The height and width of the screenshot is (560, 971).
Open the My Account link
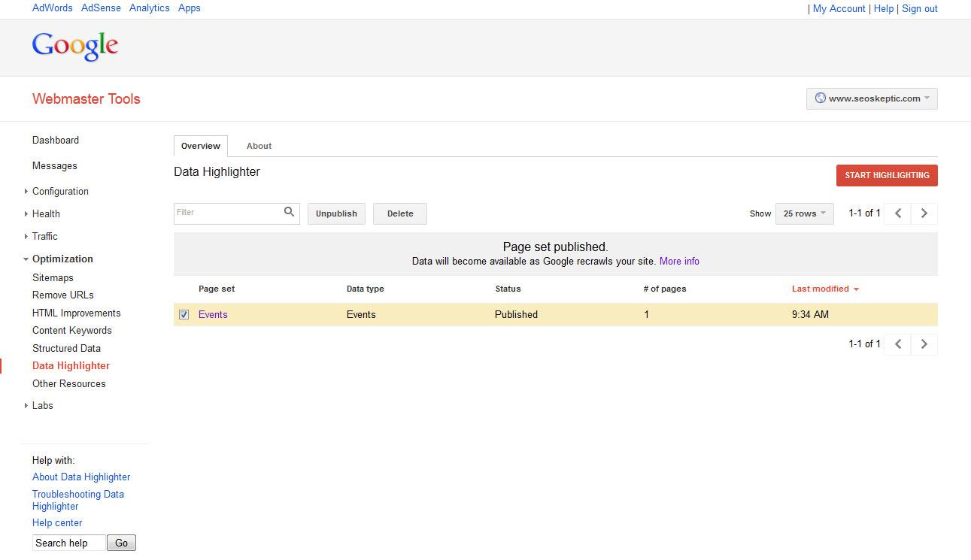839,9
